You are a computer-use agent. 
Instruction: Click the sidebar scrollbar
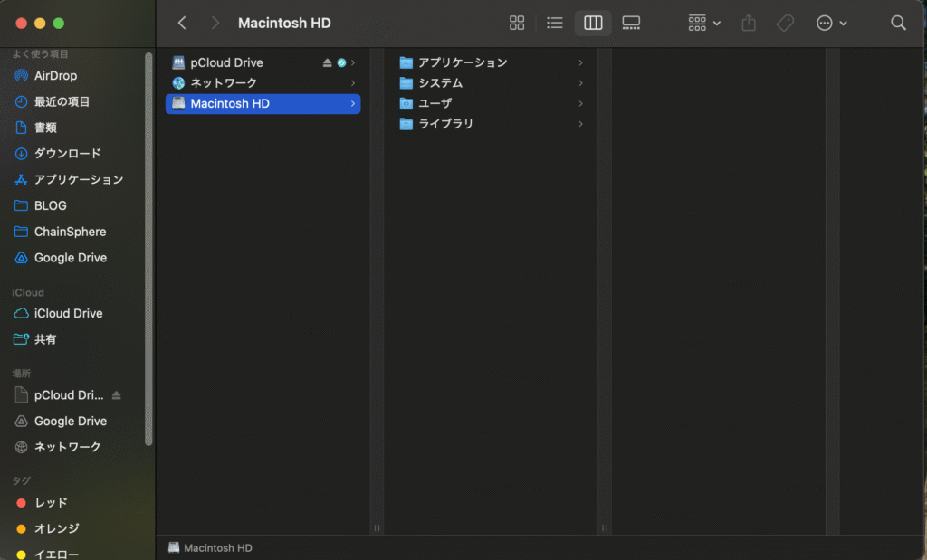[148, 249]
